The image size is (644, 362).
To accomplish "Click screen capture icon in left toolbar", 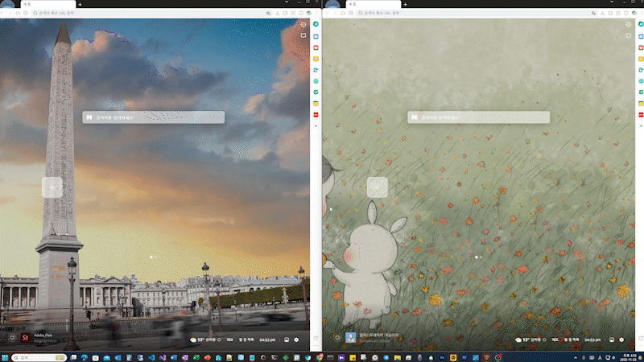I will (293, 13).
